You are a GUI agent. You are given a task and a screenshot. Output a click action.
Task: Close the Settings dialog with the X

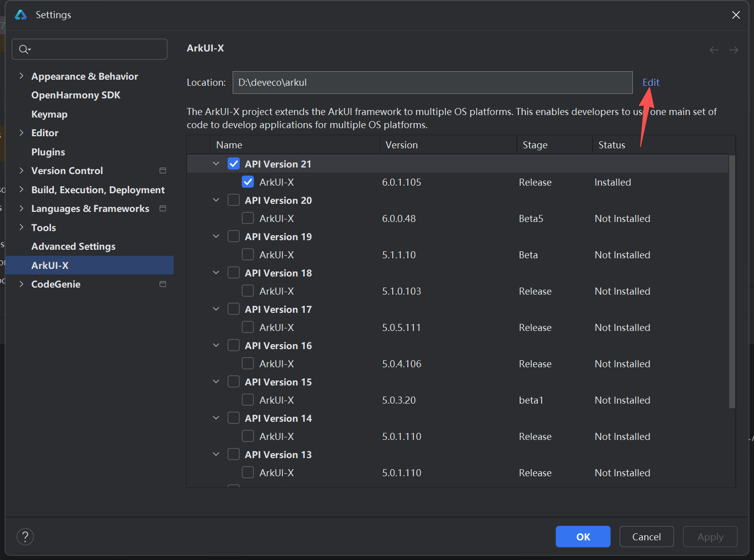click(x=736, y=15)
